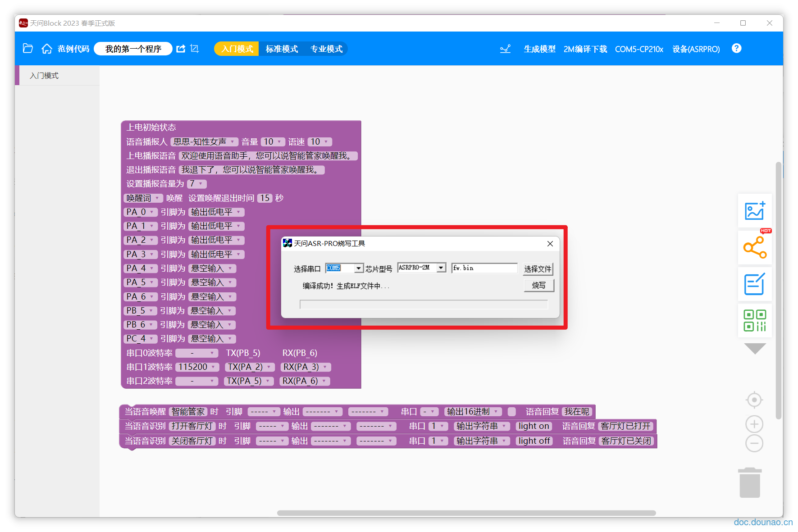
Task: Edit the project name 我的第一个程序 field
Action: pyautogui.click(x=133, y=49)
